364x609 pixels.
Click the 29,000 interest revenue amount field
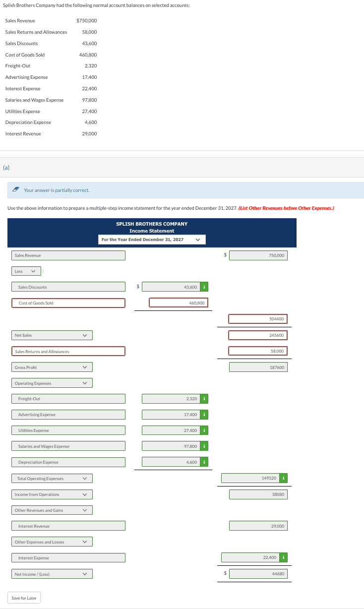tap(258, 526)
